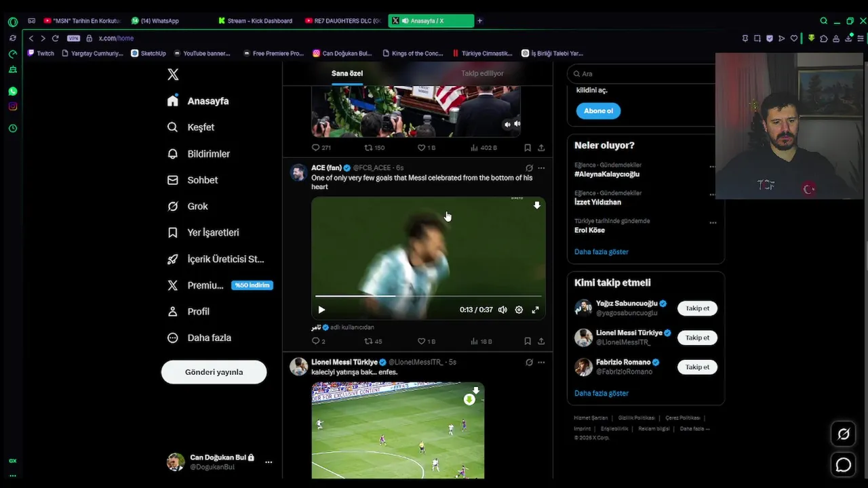This screenshot has height=488, width=868.
Task: Open the Premium sidebar item
Action: tap(219, 285)
